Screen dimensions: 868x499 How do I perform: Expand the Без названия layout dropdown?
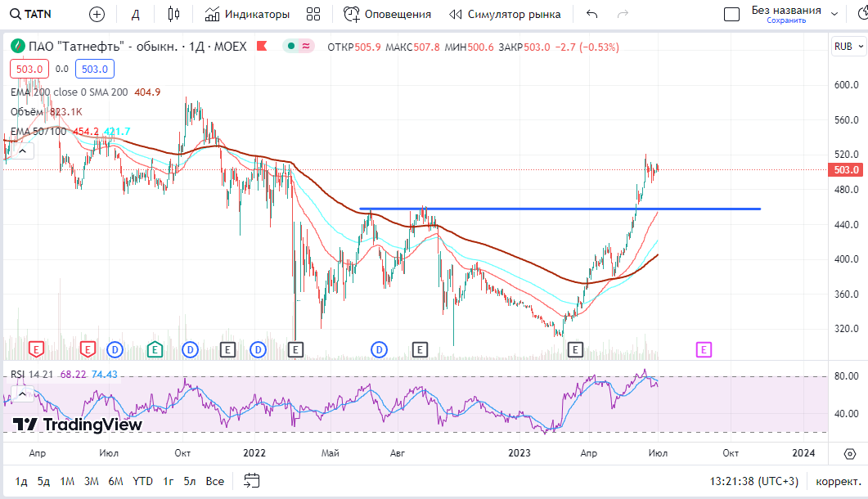(x=834, y=12)
